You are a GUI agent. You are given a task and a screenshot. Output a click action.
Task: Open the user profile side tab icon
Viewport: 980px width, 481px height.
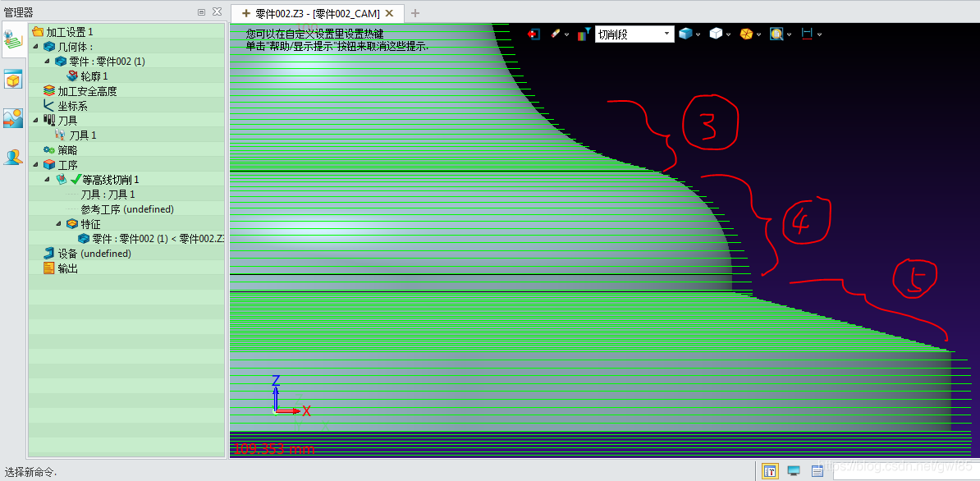point(13,157)
